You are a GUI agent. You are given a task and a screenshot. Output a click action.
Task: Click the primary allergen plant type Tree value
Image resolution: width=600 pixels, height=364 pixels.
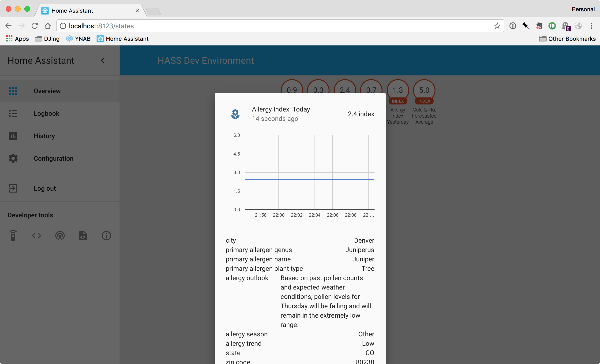click(368, 268)
